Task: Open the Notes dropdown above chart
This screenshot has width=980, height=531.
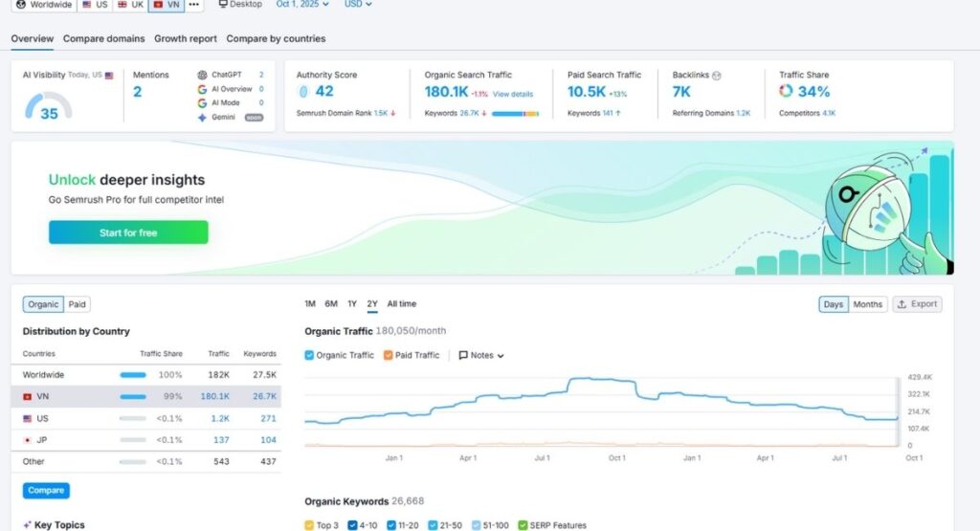Action: click(x=481, y=355)
